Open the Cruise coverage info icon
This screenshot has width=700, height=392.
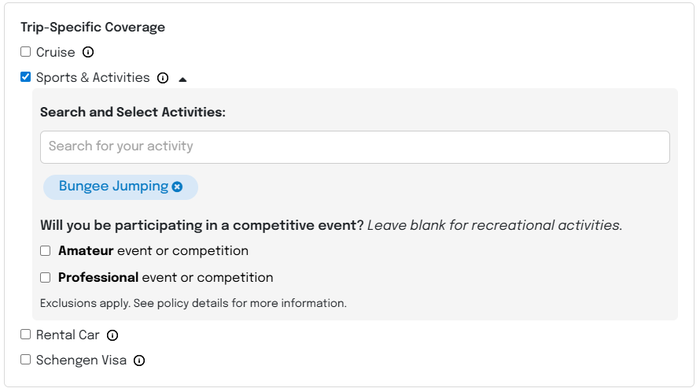pyautogui.click(x=88, y=52)
